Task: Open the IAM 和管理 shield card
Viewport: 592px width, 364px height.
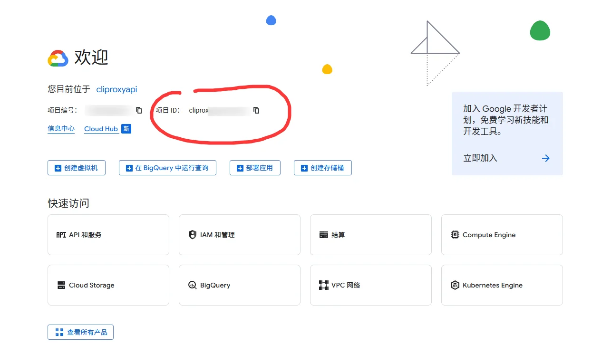Action: coord(239,235)
